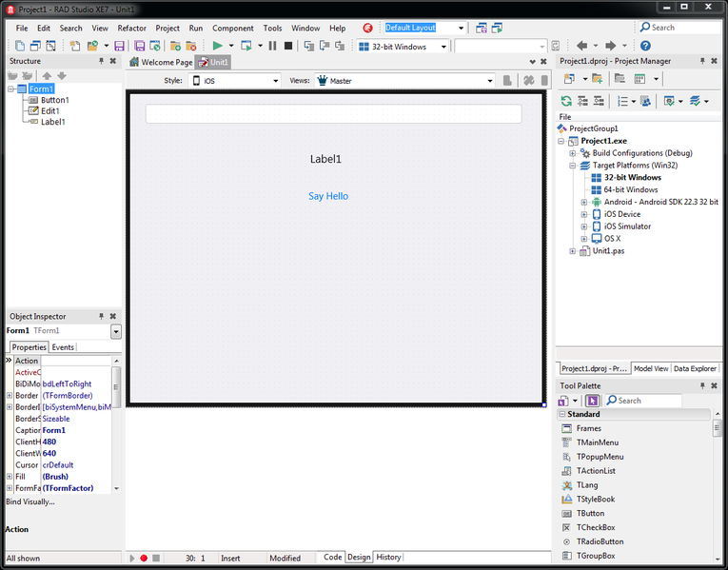Toggle the pin on the Project Manager panel
The width and height of the screenshot is (728, 570).
702,61
